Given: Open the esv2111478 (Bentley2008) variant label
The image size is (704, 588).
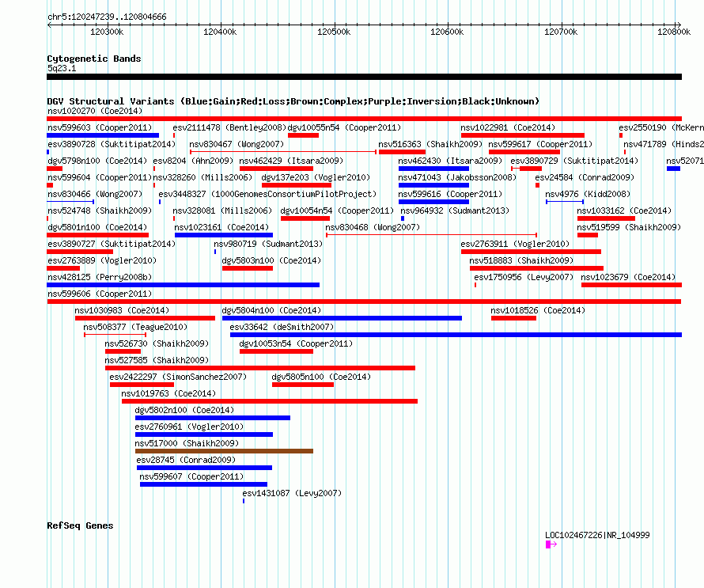Looking at the screenshot, I should pos(229,127).
